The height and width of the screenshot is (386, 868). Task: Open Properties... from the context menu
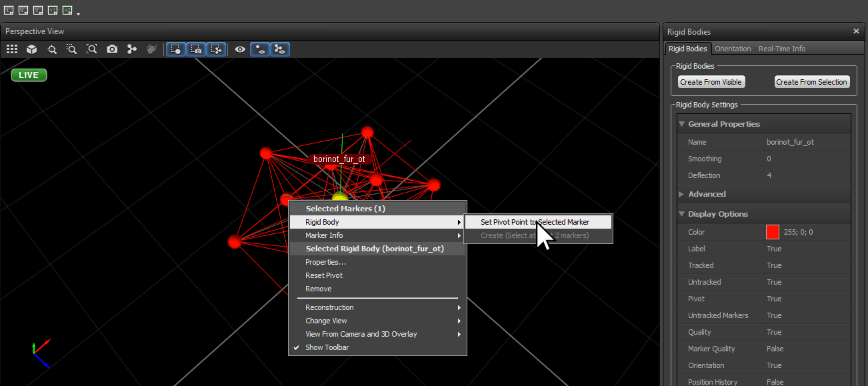(377, 262)
